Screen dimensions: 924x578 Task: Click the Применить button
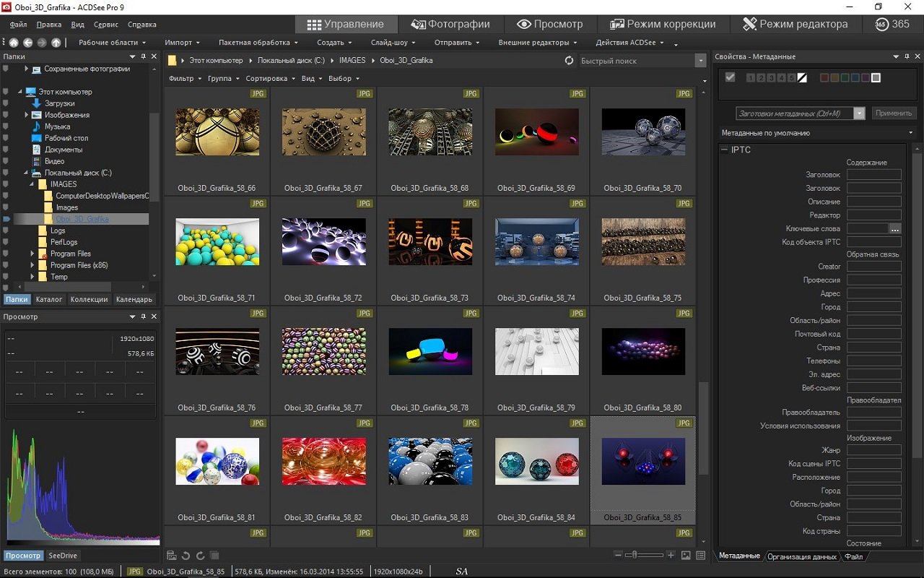pyautogui.click(x=894, y=113)
